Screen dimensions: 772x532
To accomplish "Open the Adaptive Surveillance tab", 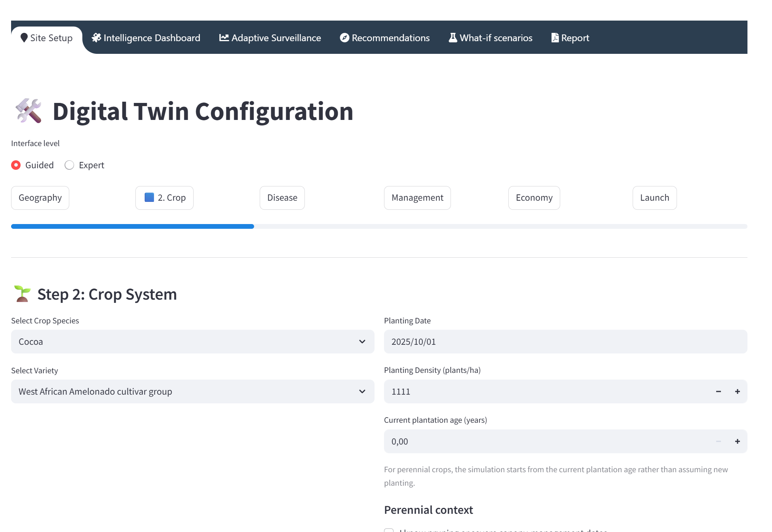I will 270,38.
